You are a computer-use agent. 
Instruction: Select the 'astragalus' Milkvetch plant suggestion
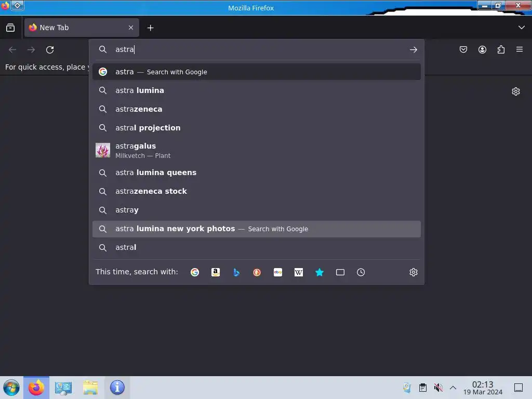(257, 150)
